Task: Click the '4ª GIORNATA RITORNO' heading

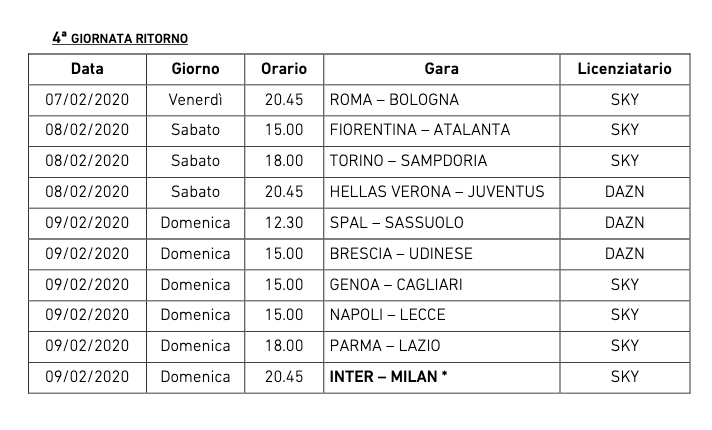Action: [x=120, y=39]
